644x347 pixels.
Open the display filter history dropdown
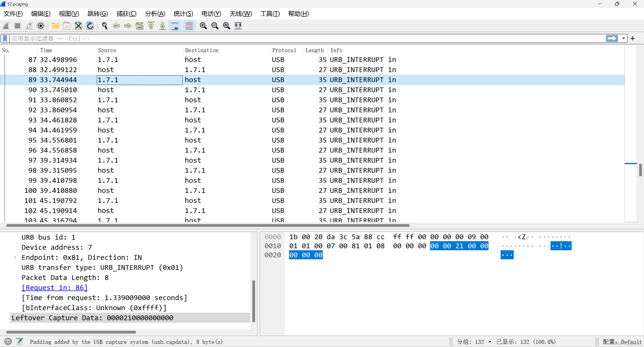[x=623, y=38]
